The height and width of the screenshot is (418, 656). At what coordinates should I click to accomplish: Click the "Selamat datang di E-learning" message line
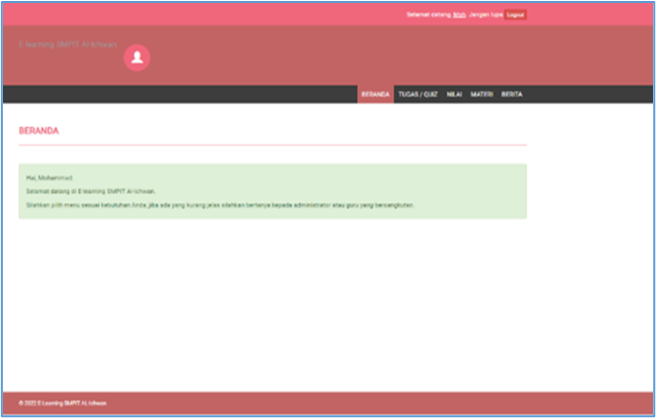click(84, 190)
